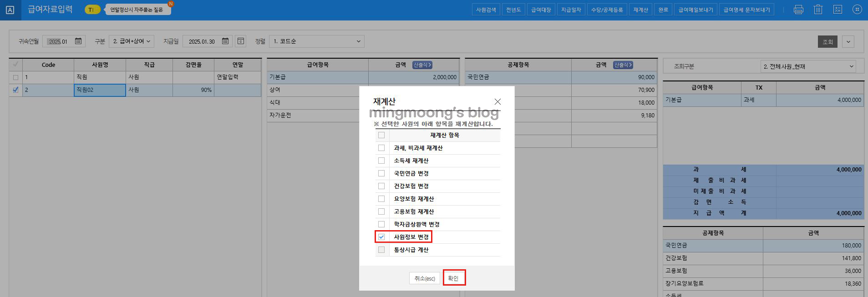Open the 정렬 dropdown showing 코드순
The image size is (868, 297).
coord(316,41)
